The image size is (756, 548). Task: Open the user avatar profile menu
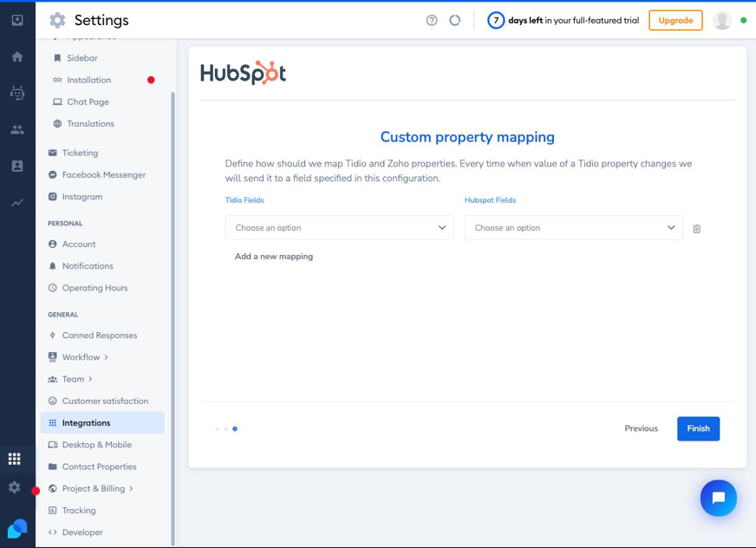point(722,20)
